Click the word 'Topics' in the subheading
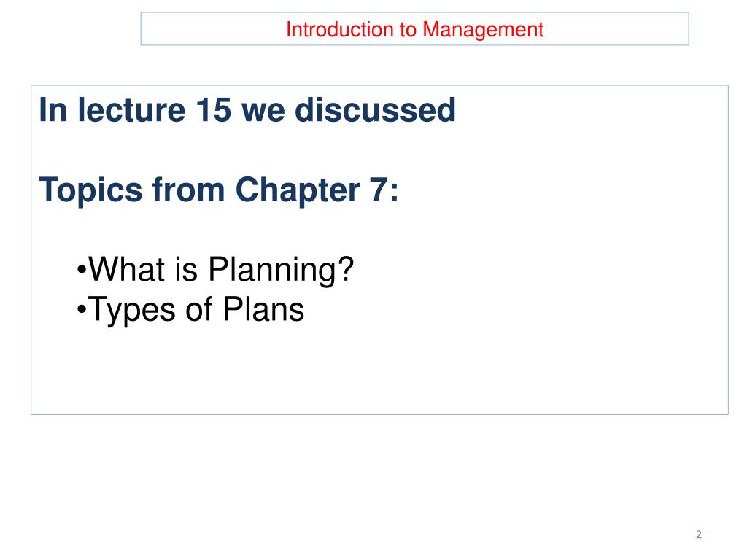 [90, 190]
